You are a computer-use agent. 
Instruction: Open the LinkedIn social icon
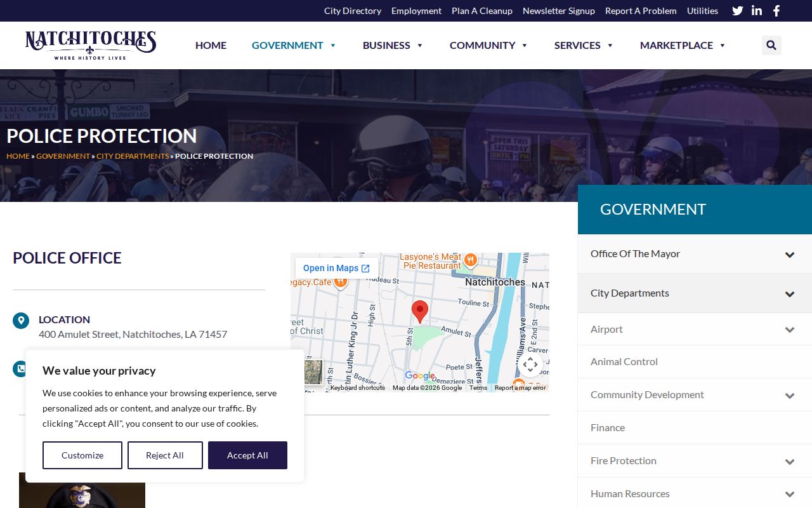tap(757, 11)
